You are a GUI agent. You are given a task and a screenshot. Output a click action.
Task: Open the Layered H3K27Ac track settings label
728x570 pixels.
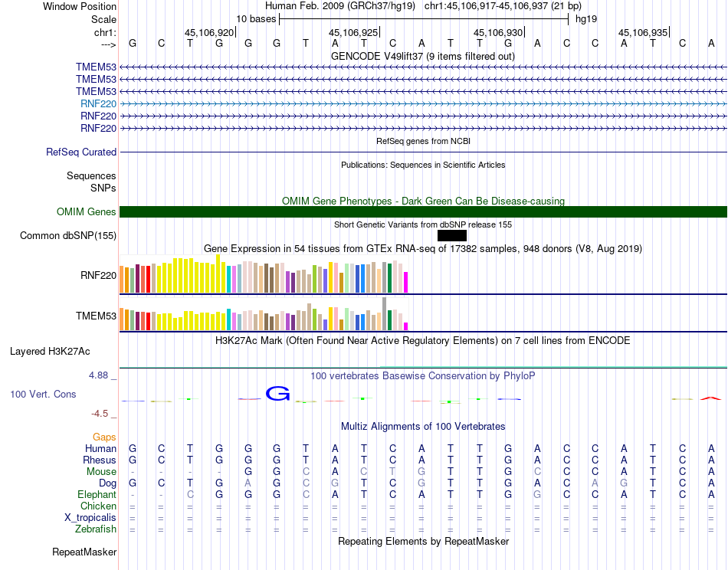[50, 352]
